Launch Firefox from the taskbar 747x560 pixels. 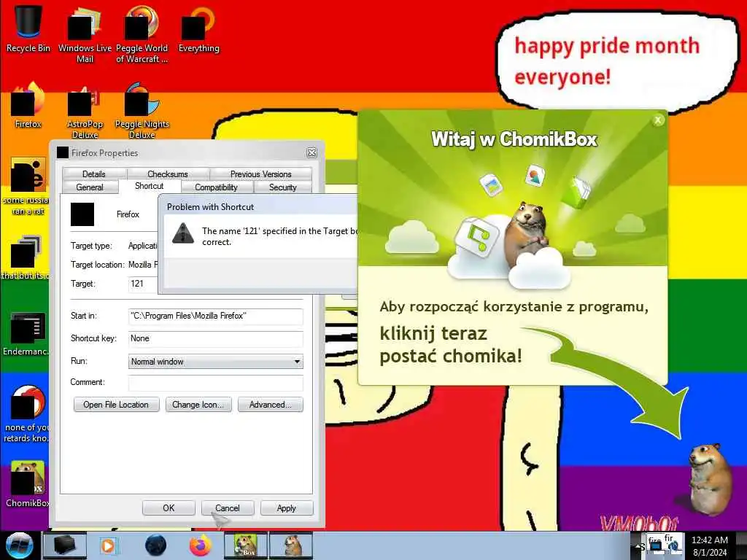pos(201,545)
